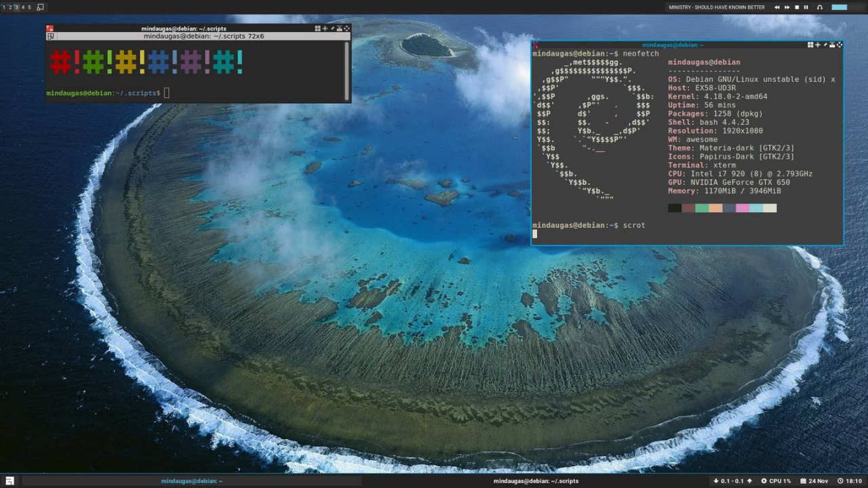868x488 pixels.
Task: Focus the ~/.scripts terminal task in taskbar
Action: [x=536, y=481]
